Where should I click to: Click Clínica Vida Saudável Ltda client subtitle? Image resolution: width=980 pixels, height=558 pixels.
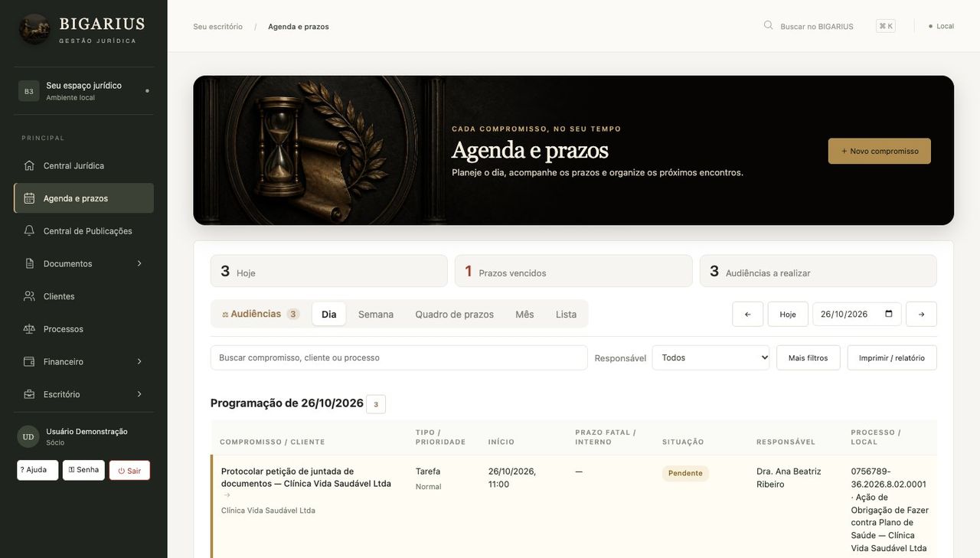(x=268, y=511)
